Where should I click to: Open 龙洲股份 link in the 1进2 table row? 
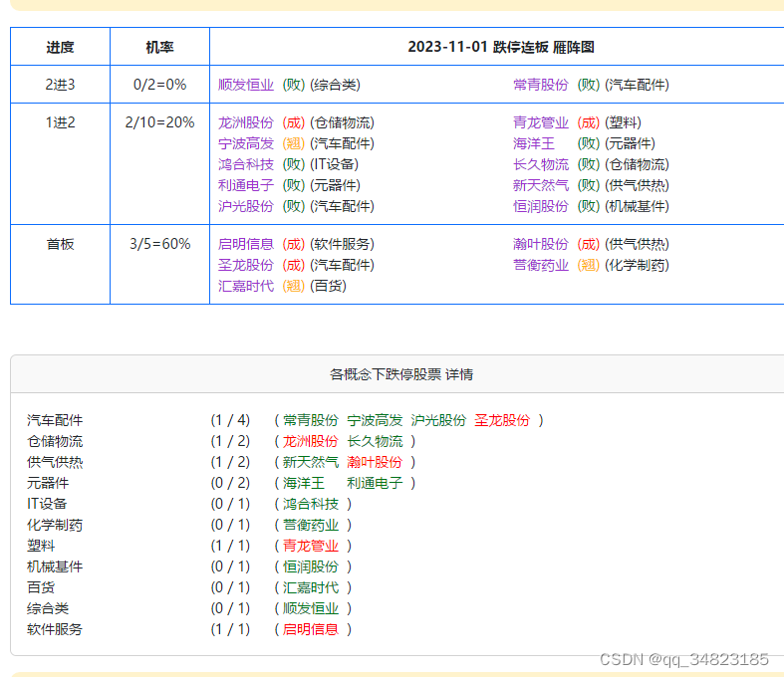click(246, 122)
